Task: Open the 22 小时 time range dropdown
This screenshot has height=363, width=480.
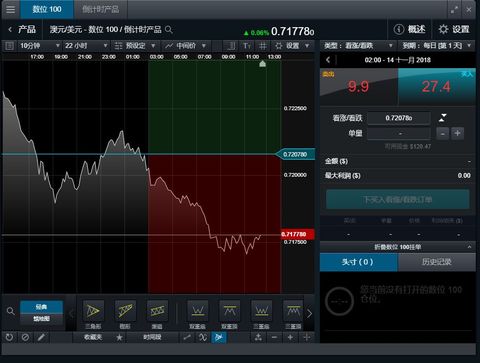Action: (86, 46)
